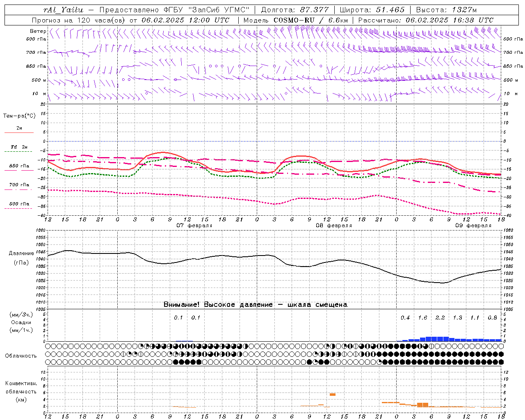Click the 'Осадки' precipitation label

[x=21, y=322]
